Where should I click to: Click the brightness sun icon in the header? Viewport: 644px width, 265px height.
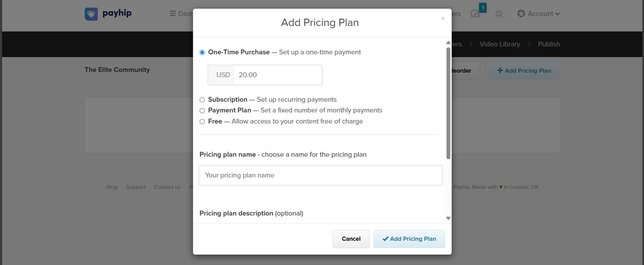tap(498, 13)
